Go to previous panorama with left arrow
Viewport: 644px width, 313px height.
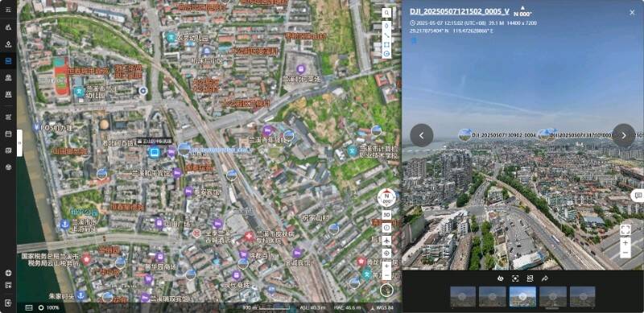coord(421,135)
